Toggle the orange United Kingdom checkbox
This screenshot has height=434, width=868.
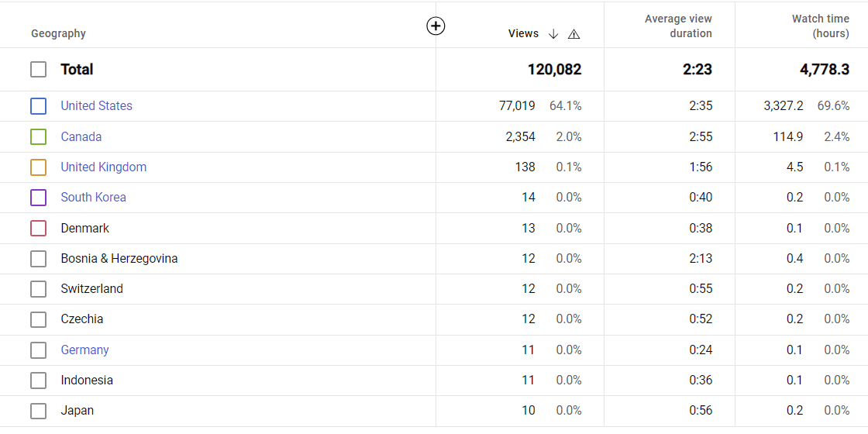pyautogui.click(x=38, y=167)
